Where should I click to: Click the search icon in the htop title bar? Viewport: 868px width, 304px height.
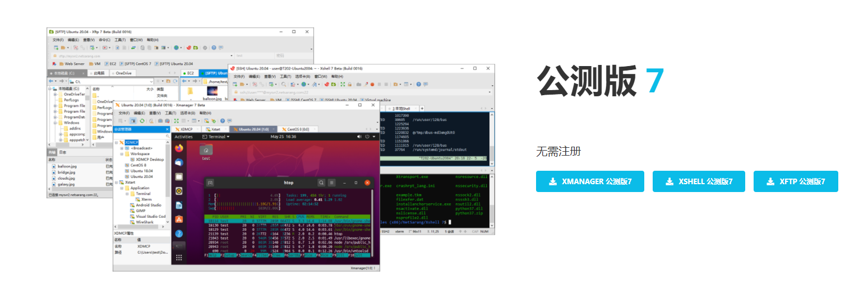coord(321,183)
